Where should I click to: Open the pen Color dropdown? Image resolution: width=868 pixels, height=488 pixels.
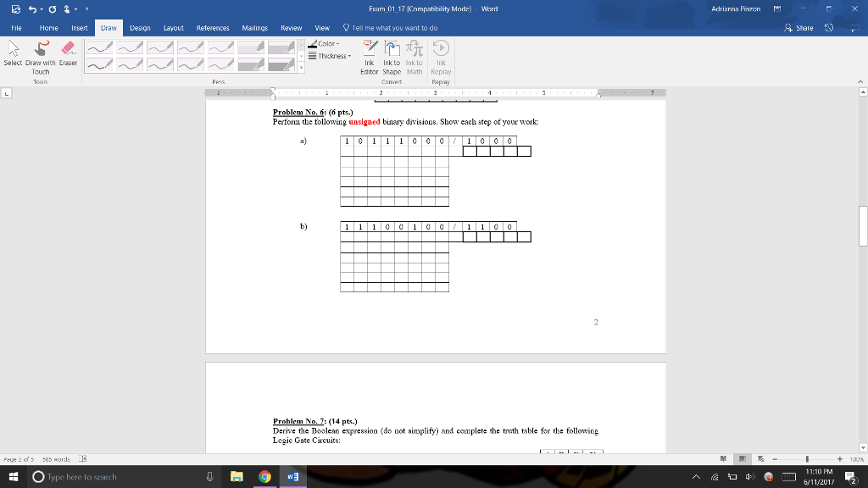pos(324,44)
